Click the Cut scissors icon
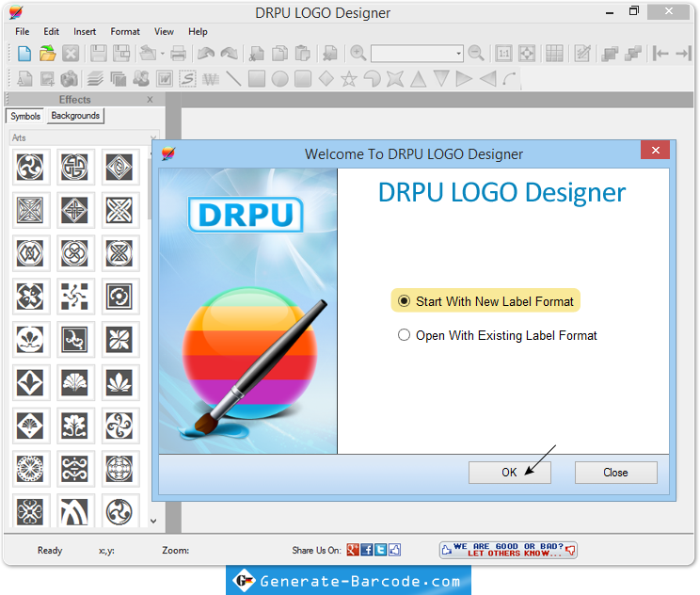 (257, 54)
